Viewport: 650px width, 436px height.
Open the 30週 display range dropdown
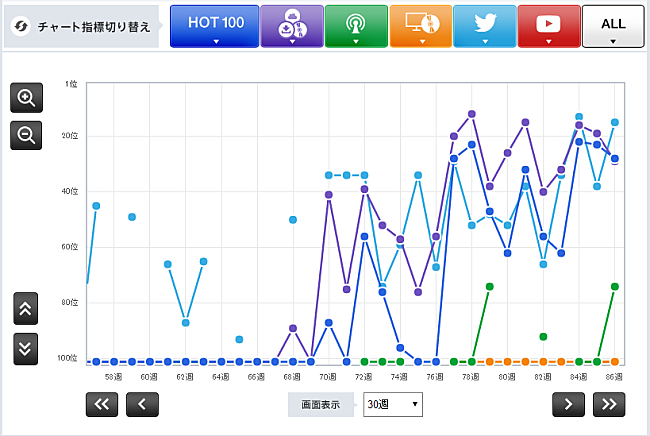392,404
